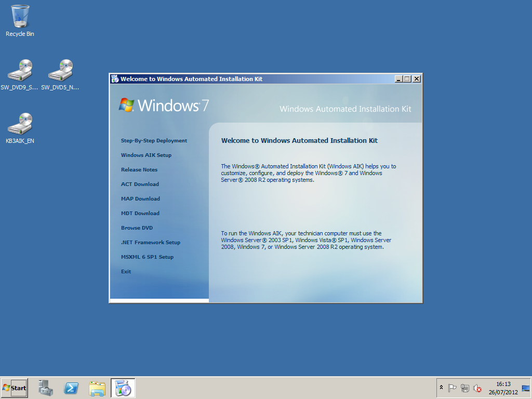Viewport: 532px width, 399px height.
Task: Open the clock showing 16:13
Action: (x=503, y=384)
